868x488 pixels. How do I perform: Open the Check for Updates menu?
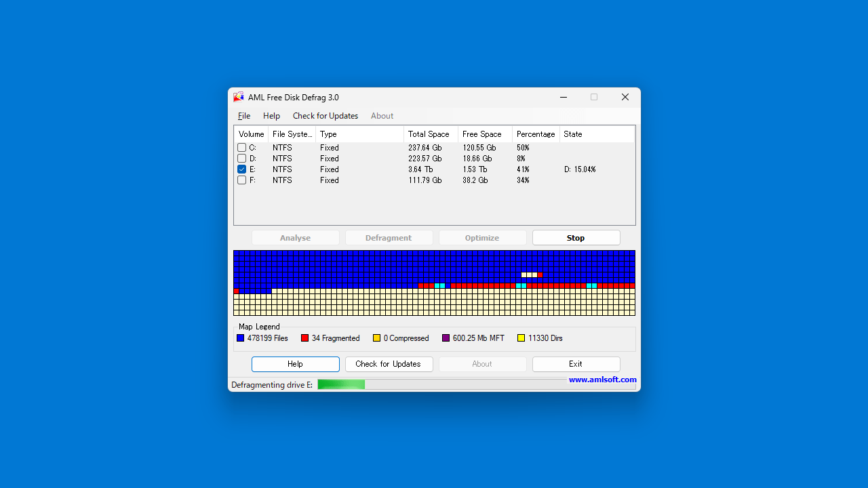(x=325, y=116)
